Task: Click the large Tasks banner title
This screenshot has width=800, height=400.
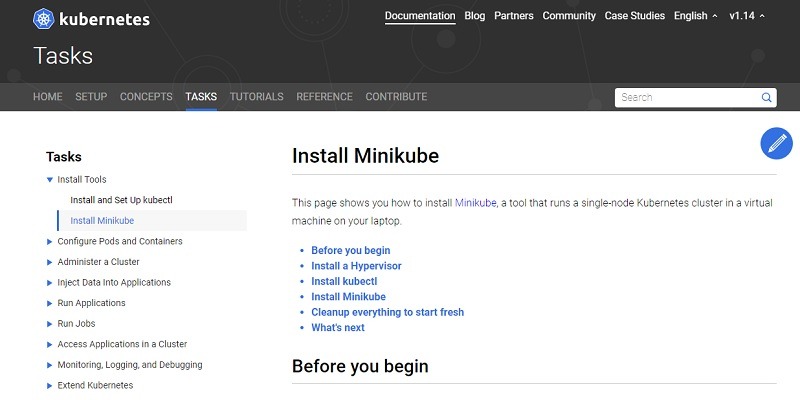Action: point(63,56)
